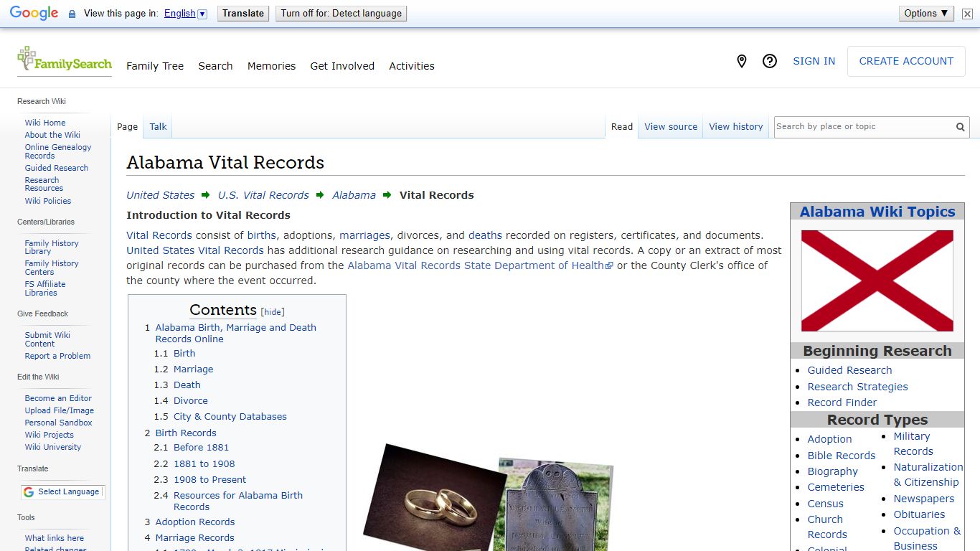
Task: Open the help question mark icon
Action: click(770, 62)
